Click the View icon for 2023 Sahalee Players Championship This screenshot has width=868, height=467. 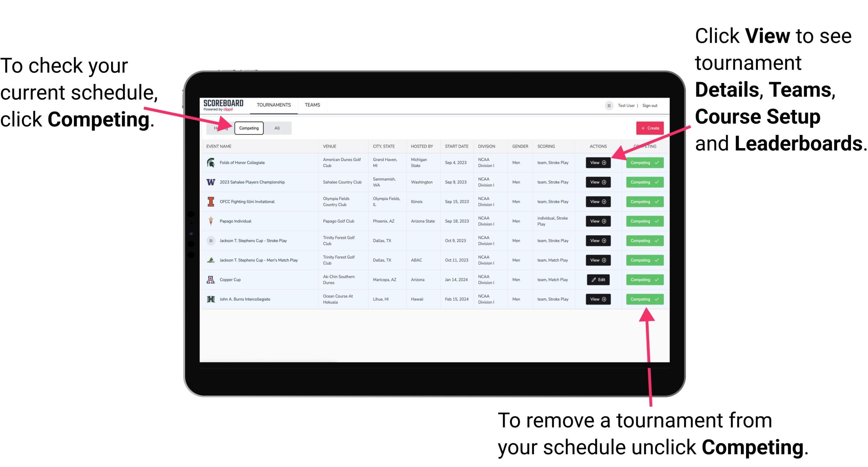(598, 182)
